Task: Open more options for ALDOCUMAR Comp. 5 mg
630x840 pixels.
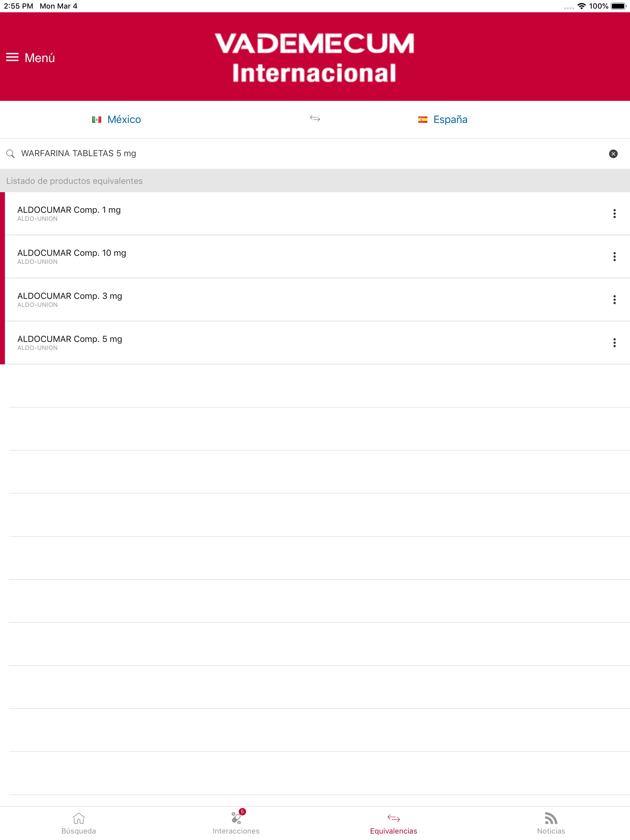Action: point(614,343)
